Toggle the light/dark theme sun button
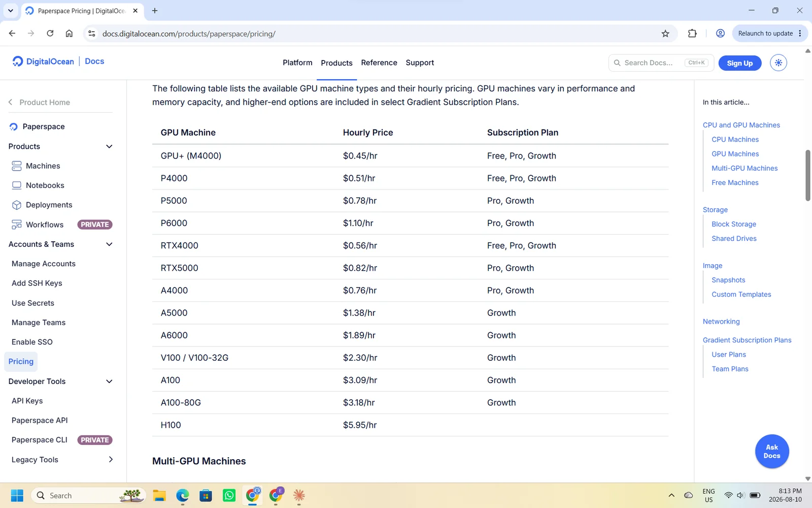The width and height of the screenshot is (812, 508). tap(779, 63)
